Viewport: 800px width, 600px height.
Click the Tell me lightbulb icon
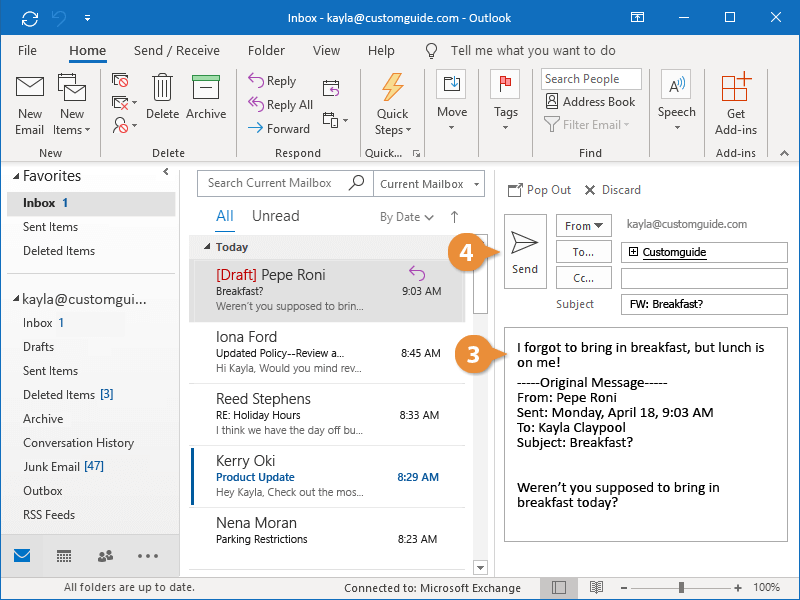pos(431,51)
